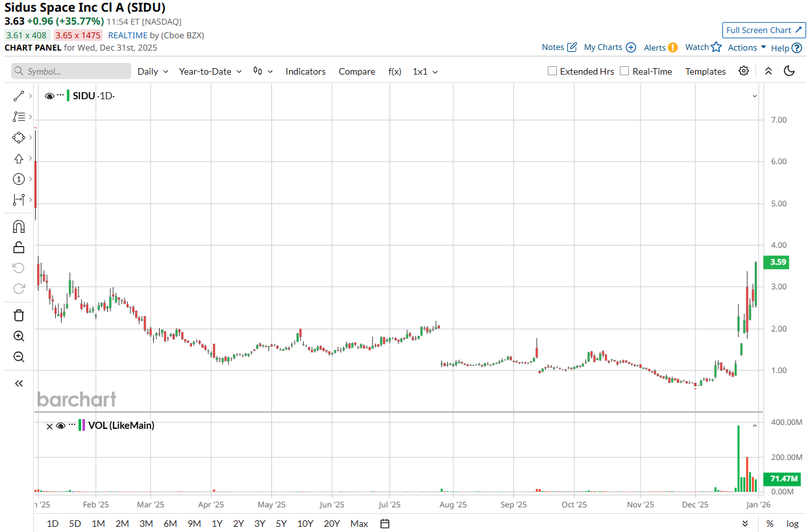Toggle VOL indicator visibility eye
Screen dimensions: 810x532
(x=61, y=426)
